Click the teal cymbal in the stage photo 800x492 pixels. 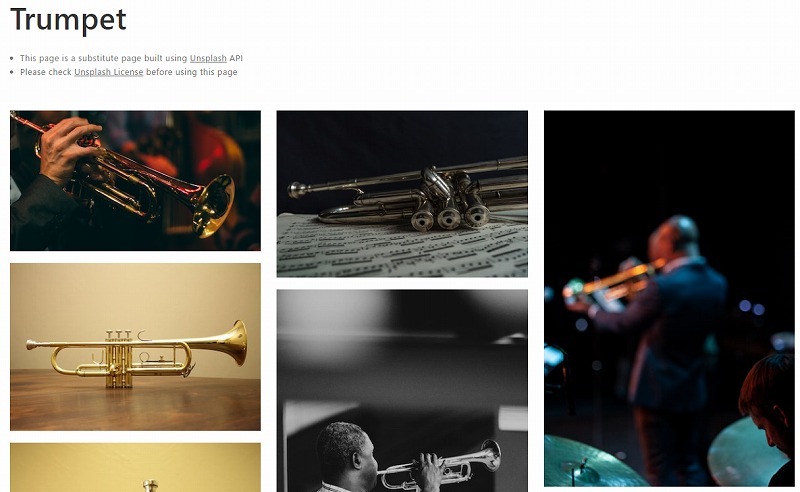593,461
